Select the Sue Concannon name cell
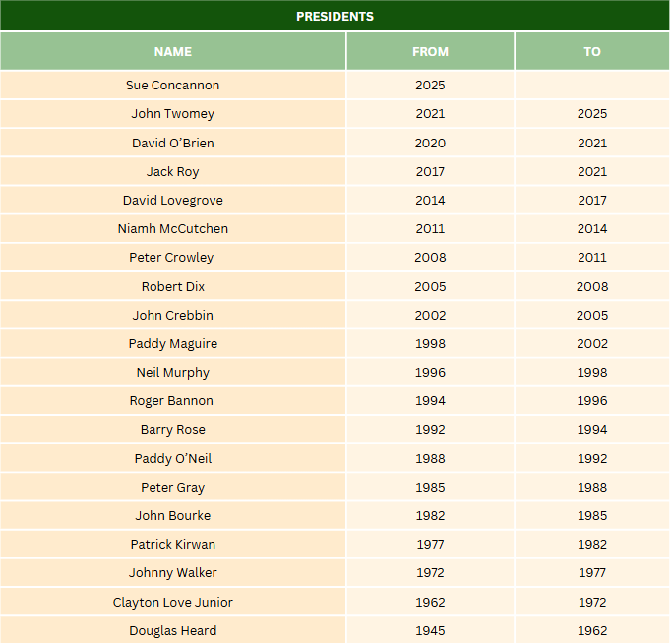The width and height of the screenshot is (672, 643). [173, 86]
